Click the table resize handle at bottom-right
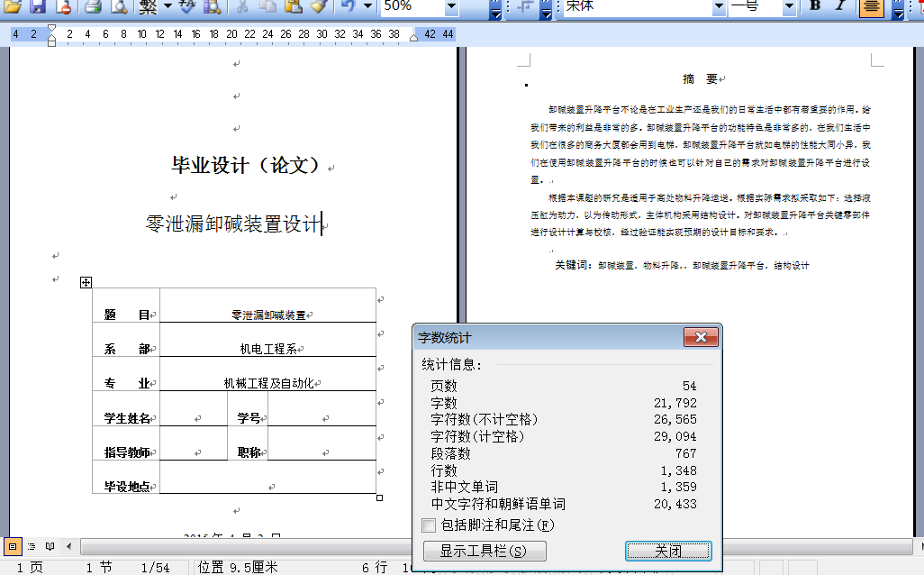The image size is (924, 575). 379,497
